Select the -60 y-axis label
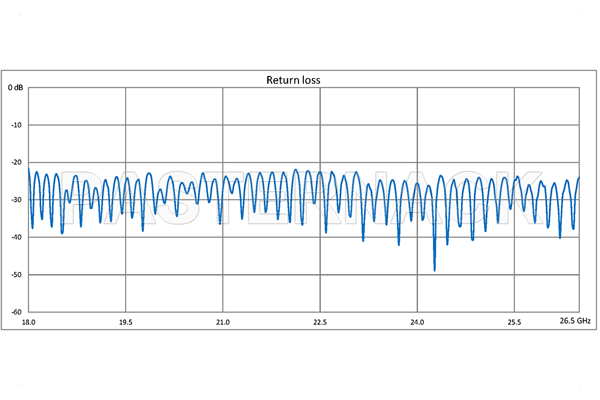The image size is (600, 400). pyautogui.click(x=17, y=312)
